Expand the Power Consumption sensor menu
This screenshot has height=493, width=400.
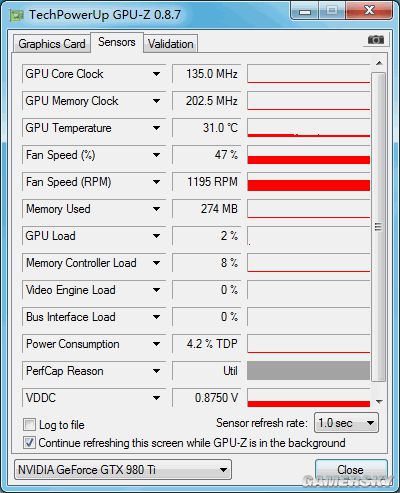[x=156, y=344]
